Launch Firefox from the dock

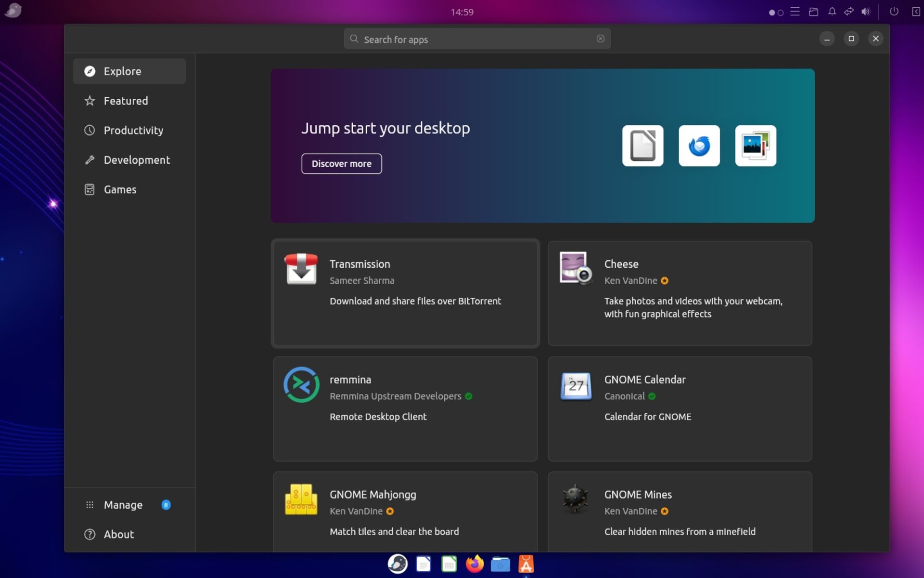475,564
